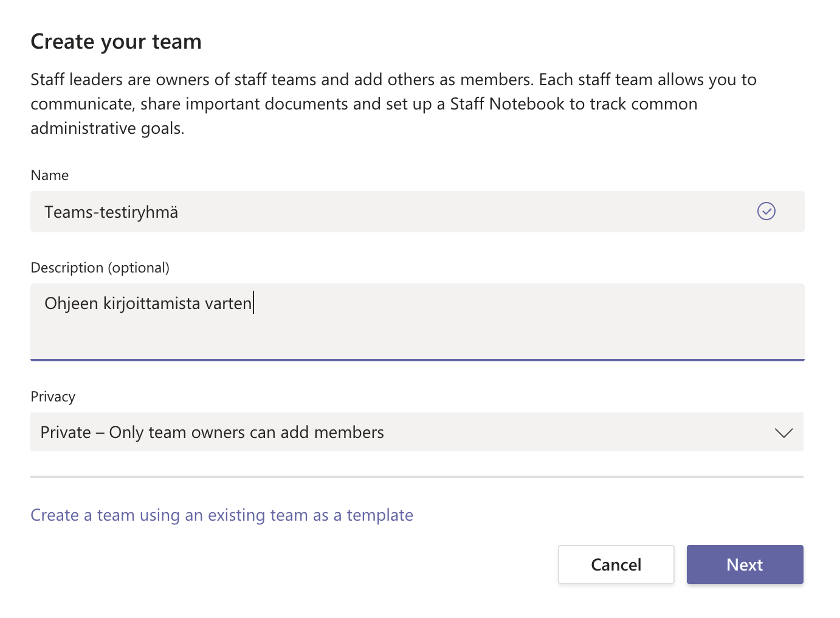Screen dimensions: 840x618
Task: Open 'Create a team using an existing team' link
Action: click(x=222, y=515)
